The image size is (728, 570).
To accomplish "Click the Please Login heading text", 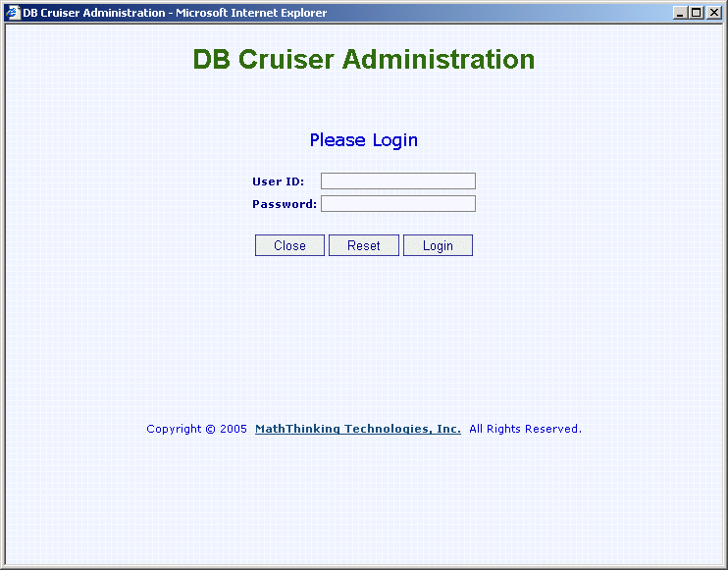I will [363, 140].
